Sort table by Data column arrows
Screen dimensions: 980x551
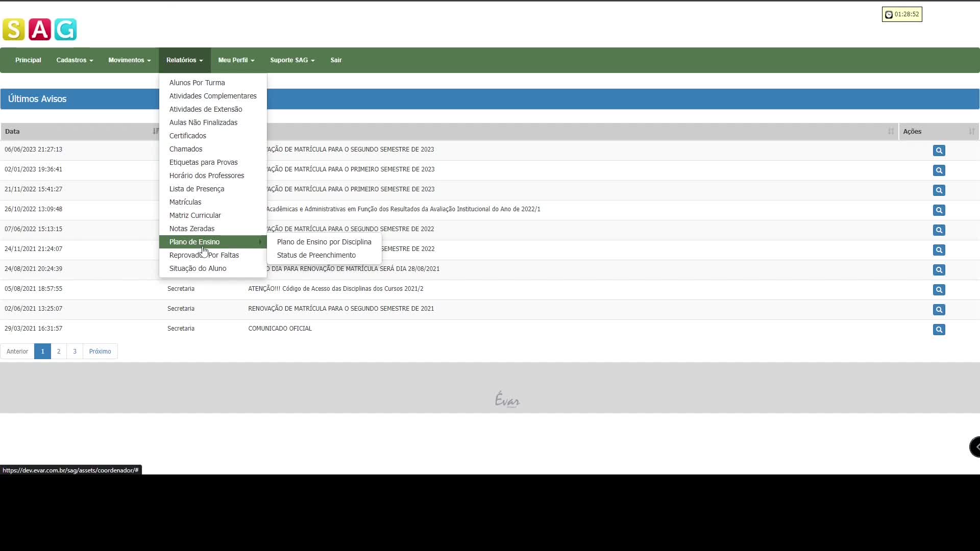pyautogui.click(x=156, y=132)
